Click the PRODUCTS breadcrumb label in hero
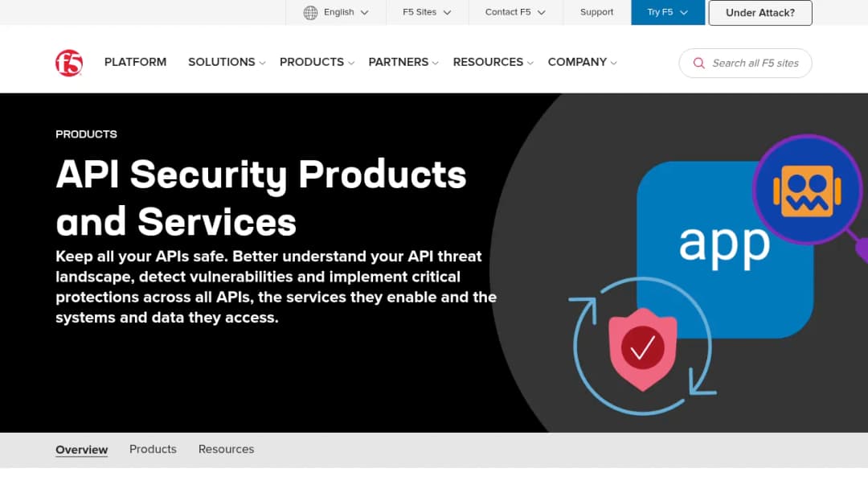The image size is (868, 489). coord(86,134)
